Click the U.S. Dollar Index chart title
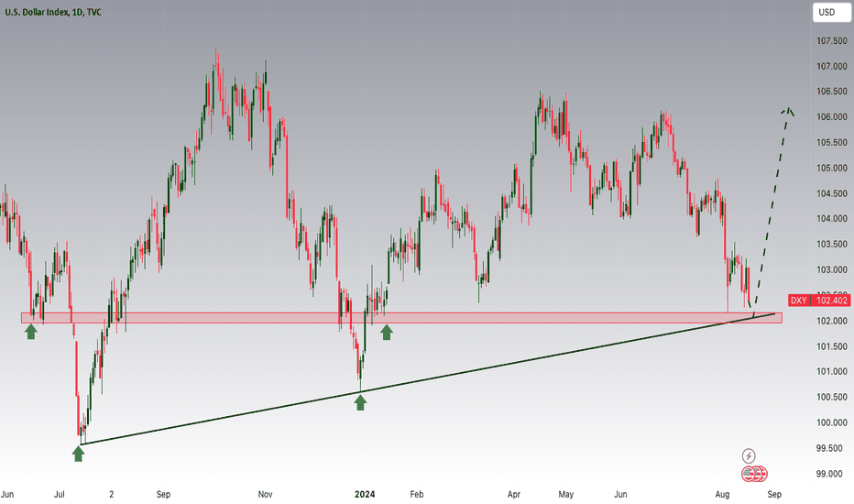The image size is (854, 504). click(53, 12)
